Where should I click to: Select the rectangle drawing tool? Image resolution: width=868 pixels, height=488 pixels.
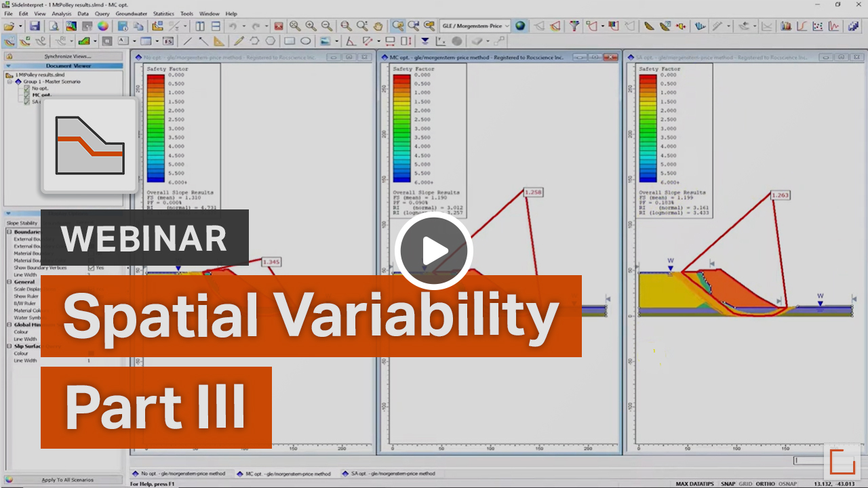point(289,41)
